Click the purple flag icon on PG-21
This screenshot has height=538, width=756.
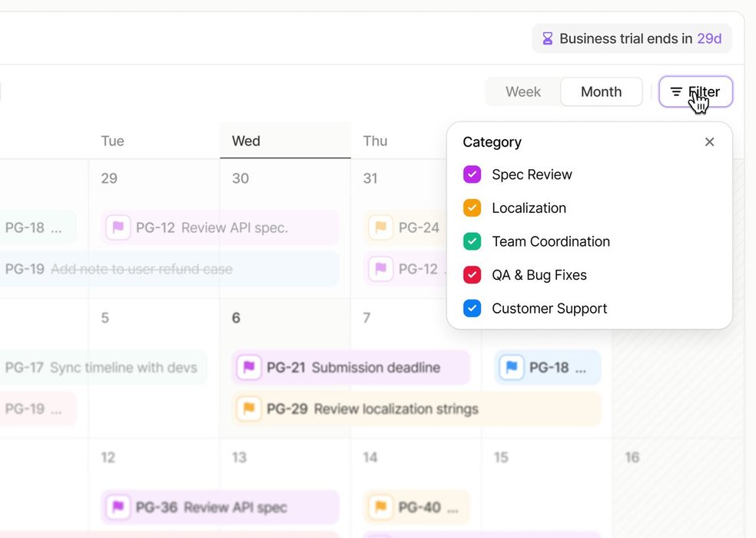point(248,367)
